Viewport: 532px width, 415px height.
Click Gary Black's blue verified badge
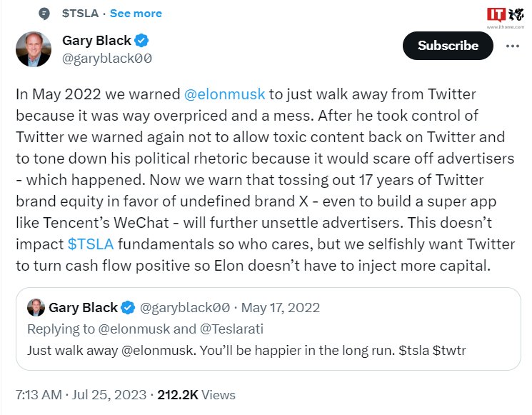point(141,41)
